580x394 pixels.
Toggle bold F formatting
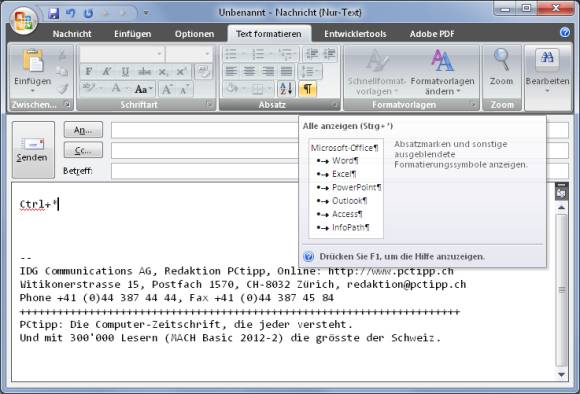click(x=88, y=71)
